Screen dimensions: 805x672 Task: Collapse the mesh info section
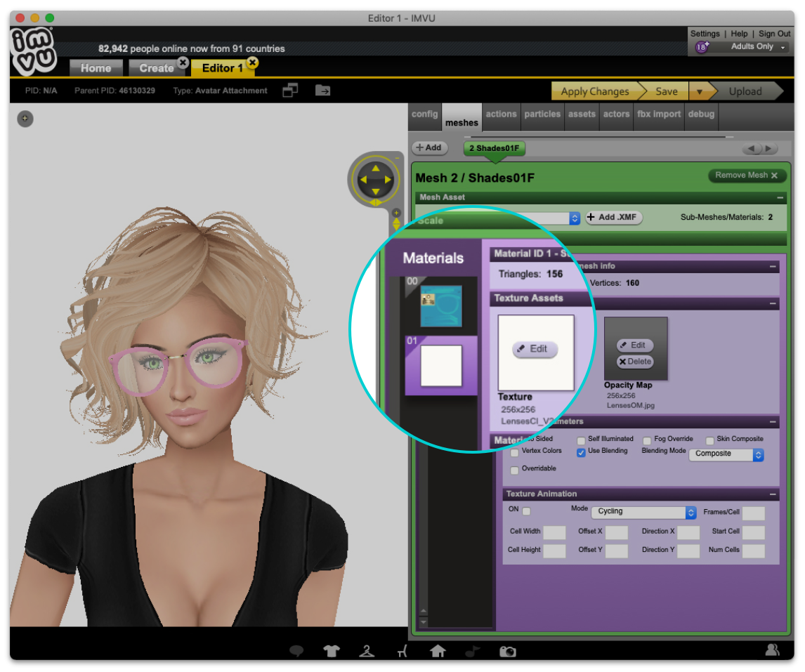[x=772, y=266]
